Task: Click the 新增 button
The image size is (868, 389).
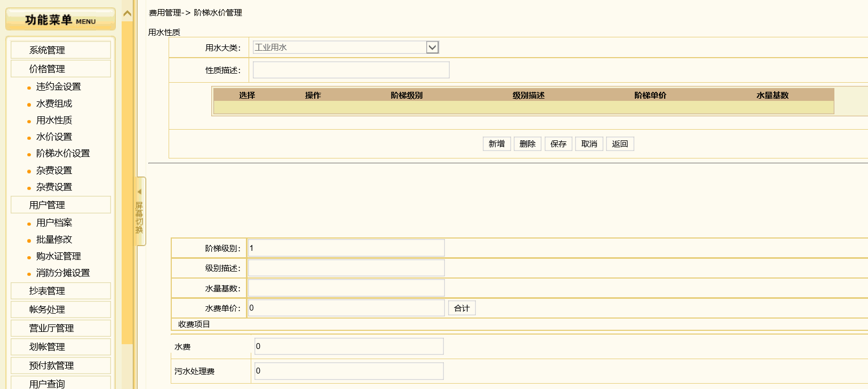Action: coord(497,144)
